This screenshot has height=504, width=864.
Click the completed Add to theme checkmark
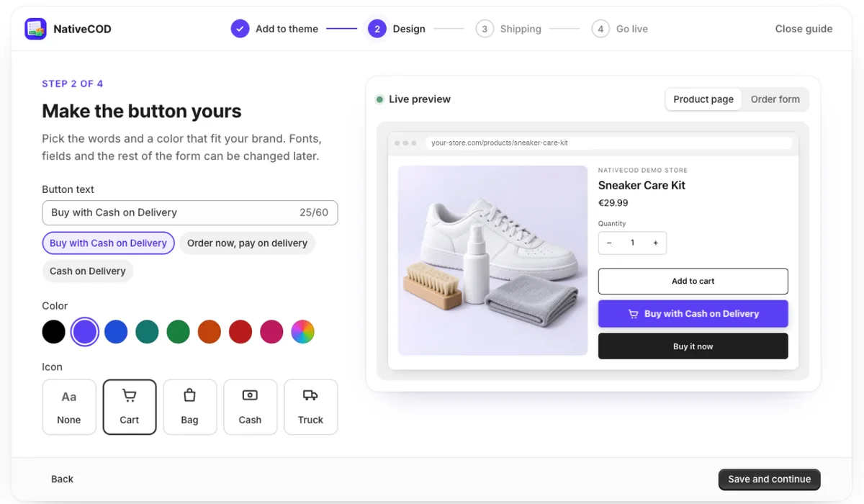(x=240, y=29)
